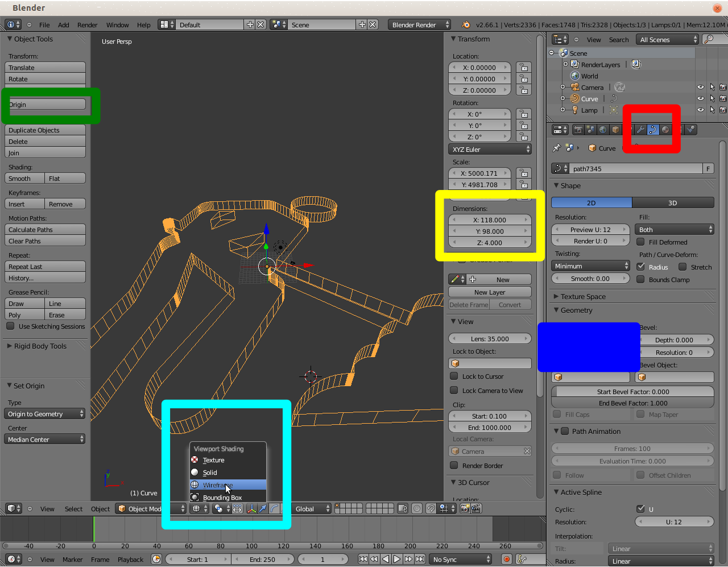Open the XYZ Euler rotation mode dropdown
The image size is (728, 567).
[x=490, y=150]
